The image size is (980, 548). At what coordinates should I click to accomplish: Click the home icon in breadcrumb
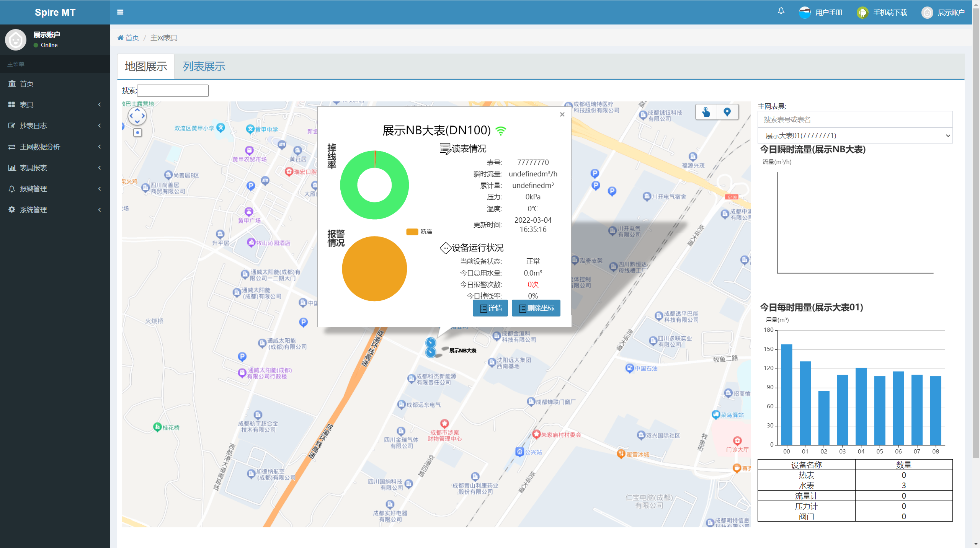121,38
